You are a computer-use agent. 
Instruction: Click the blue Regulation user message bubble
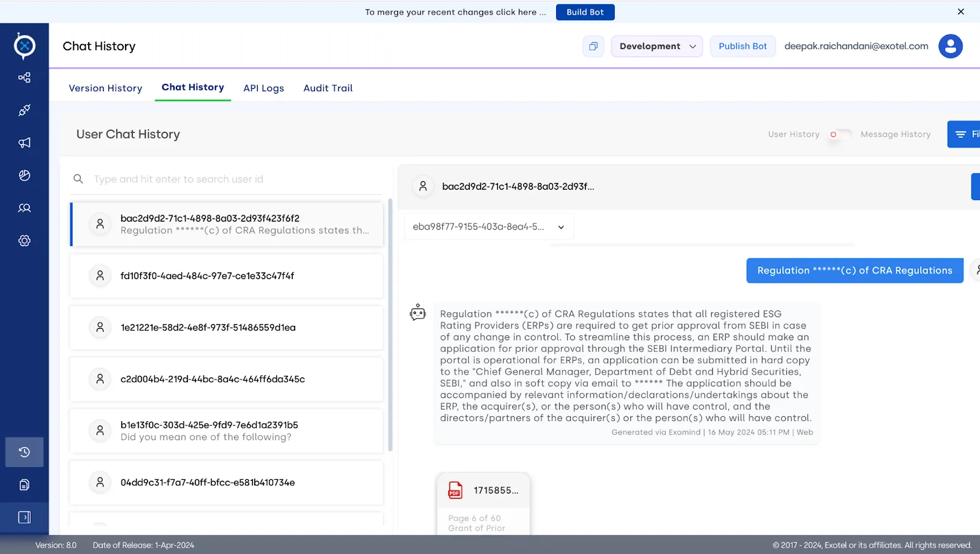point(854,271)
